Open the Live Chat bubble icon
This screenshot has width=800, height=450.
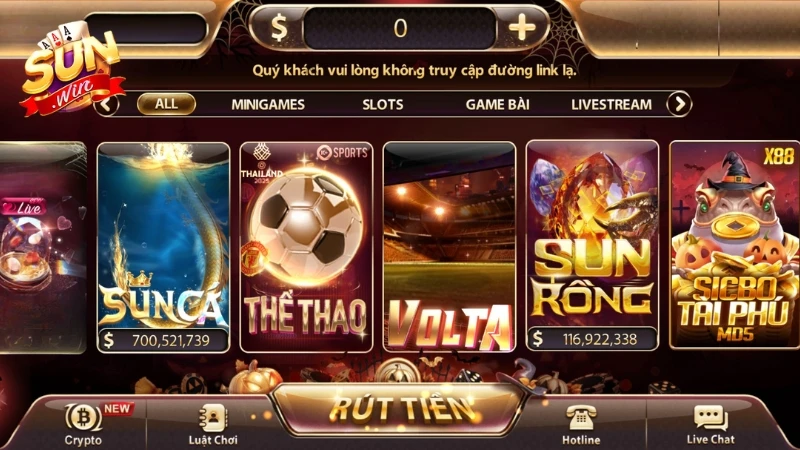(x=711, y=418)
